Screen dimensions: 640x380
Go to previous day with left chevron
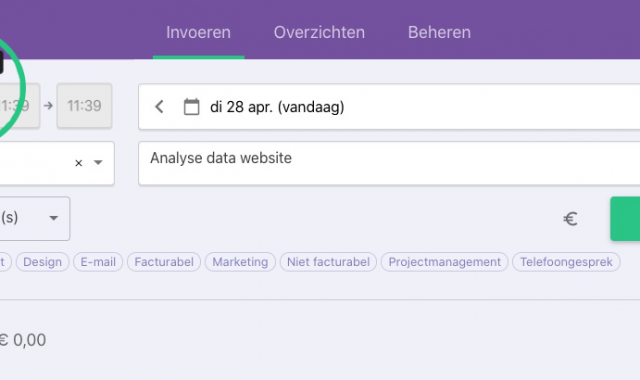point(159,107)
